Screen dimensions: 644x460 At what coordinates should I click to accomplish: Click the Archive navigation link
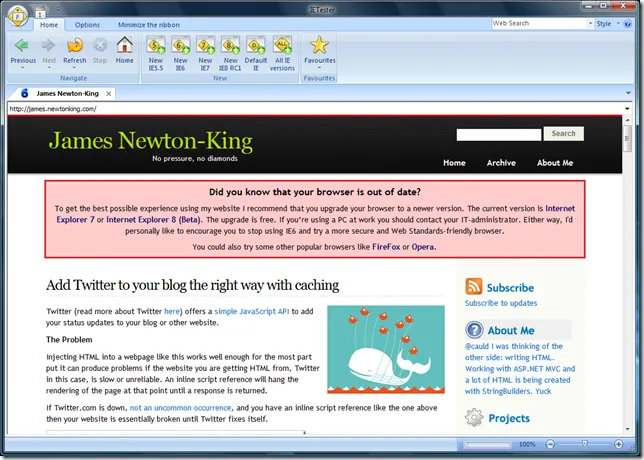pos(501,163)
